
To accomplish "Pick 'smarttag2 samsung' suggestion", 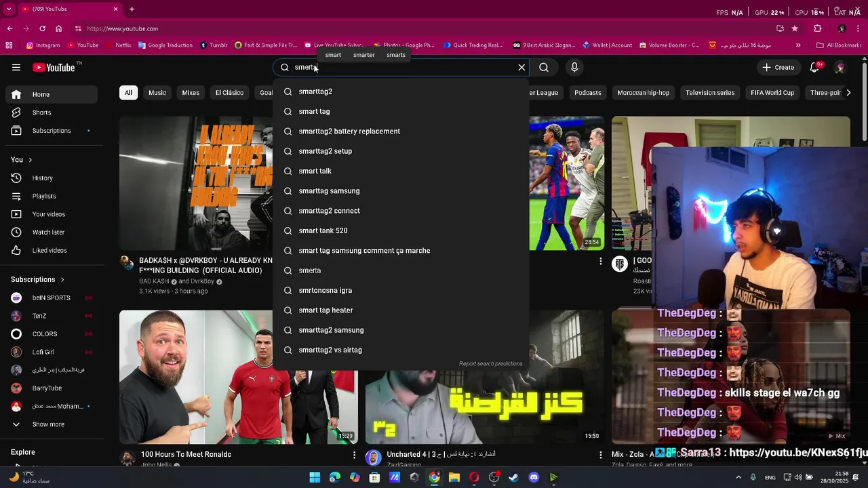I will coord(401,330).
